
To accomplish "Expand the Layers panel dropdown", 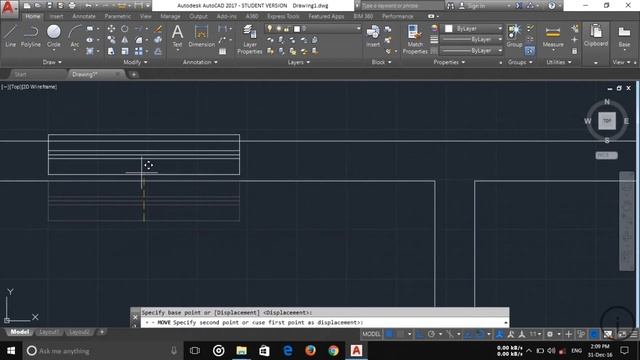I will pos(298,62).
